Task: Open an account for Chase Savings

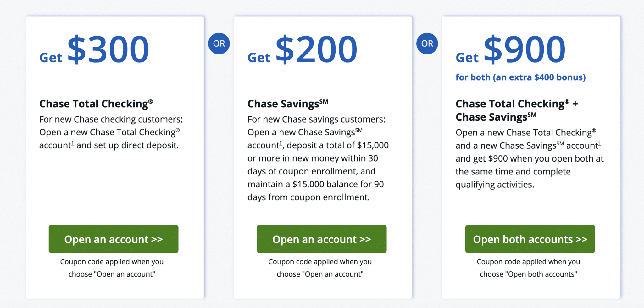Action: tap(321, 239)
